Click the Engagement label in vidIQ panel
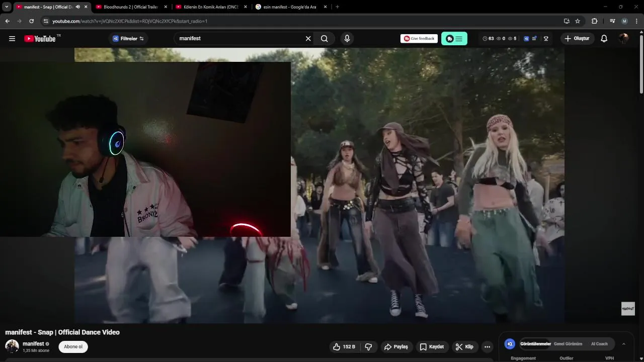This screenshot has height=362, width=644. (523, 358)
